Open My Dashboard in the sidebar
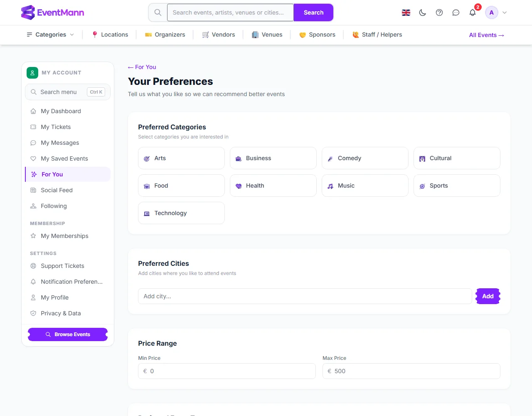Viewport: 532px width, 416px height. 68,111
